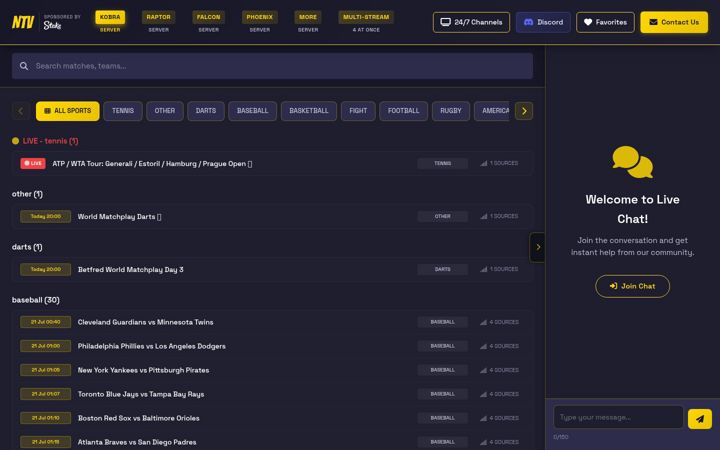Select the All Sports filter
Screen dimensions: 720x450
(68, 111)
